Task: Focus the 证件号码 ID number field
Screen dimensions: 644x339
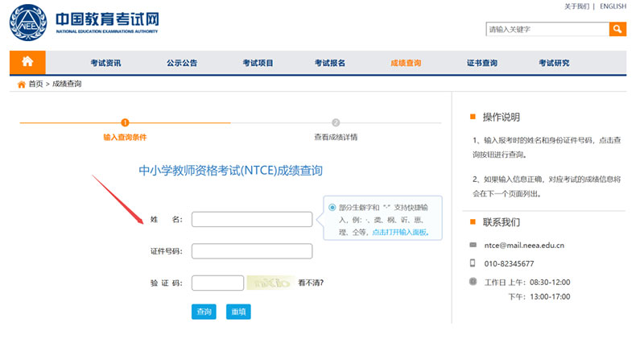Action: (251, 251)
